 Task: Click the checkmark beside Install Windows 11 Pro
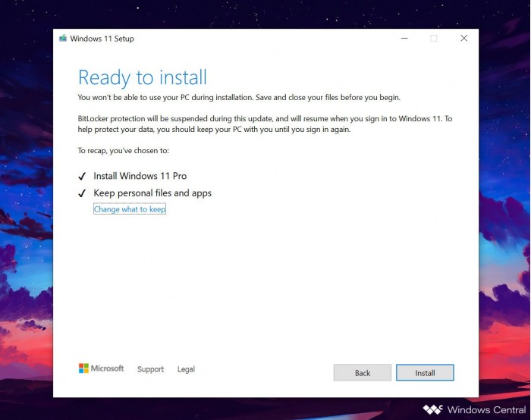[x=82, y=176]
